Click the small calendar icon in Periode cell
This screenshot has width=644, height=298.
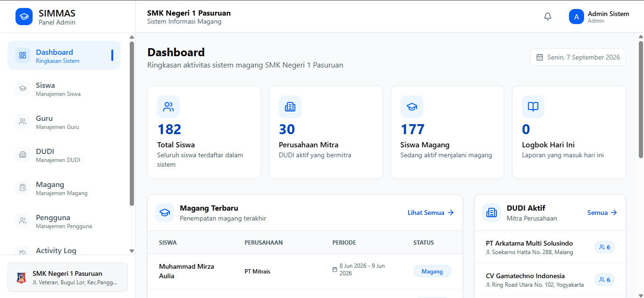click(x=335, y=270)
